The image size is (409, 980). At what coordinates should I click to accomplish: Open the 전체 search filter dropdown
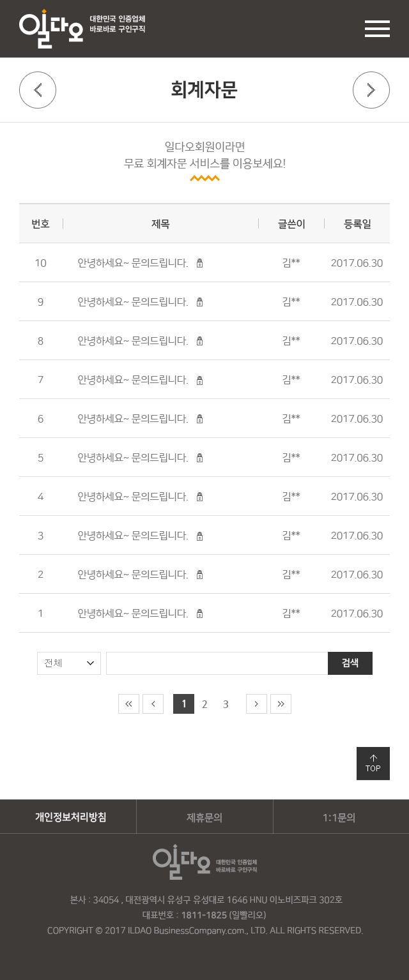pos(68,663)
